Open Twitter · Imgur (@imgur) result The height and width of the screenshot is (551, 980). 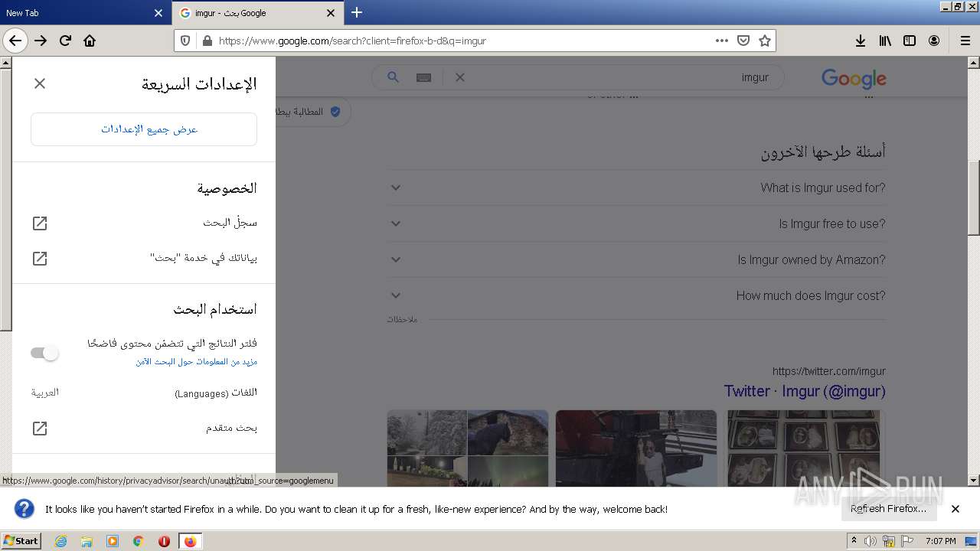(x=805, y=391)
